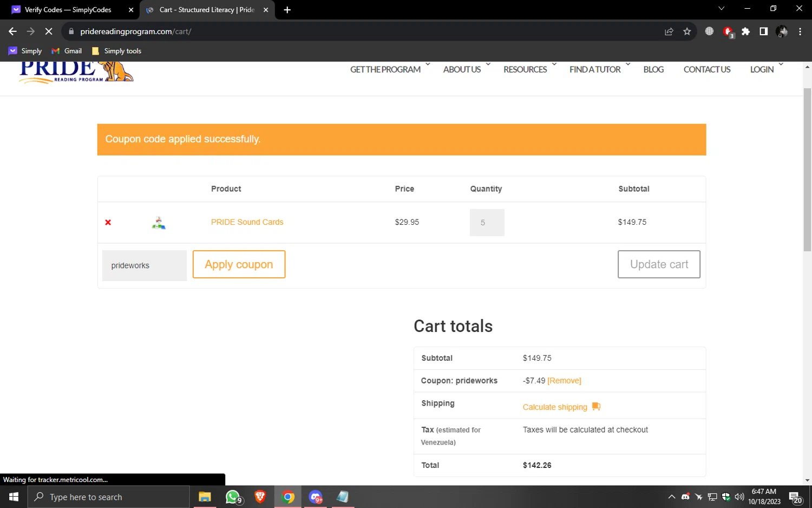Screen dimensions: 812x508
Task: Click the PRIDE Reading Program logo
Action: (76, 73)
